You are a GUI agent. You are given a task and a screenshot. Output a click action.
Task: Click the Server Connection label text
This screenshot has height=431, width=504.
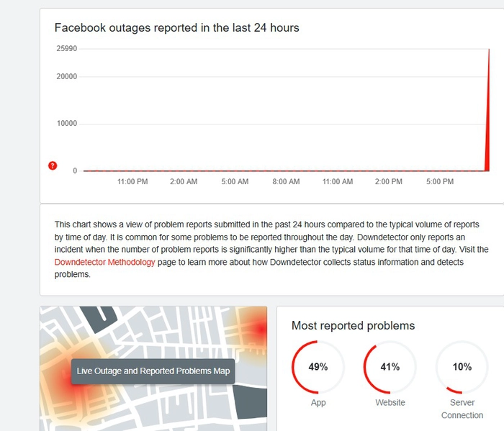pyautogui.click(x=462, y=409)
